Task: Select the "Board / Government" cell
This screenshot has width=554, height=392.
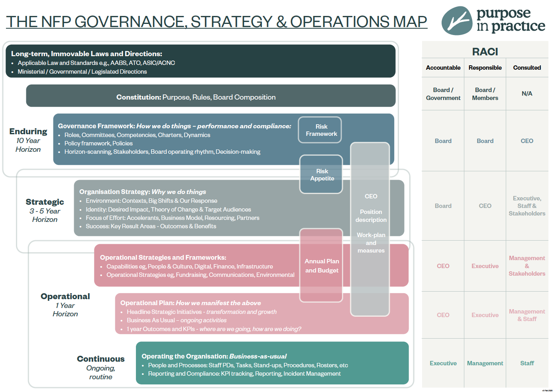Action: (443, 94)
